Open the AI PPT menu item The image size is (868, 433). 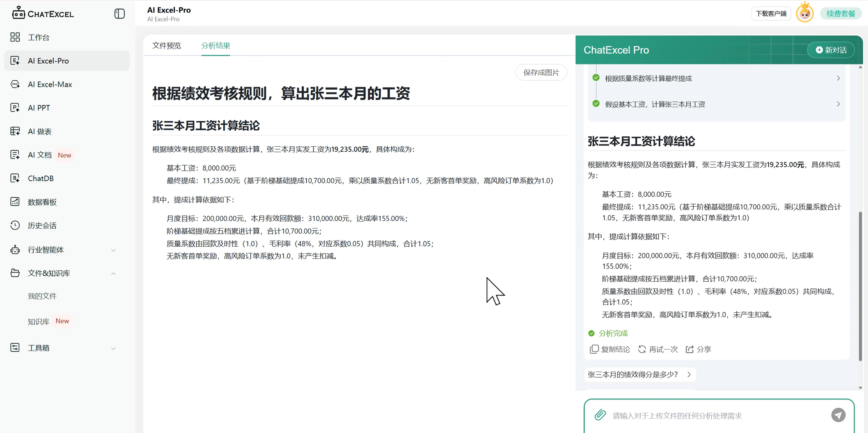tap(67, 108)
